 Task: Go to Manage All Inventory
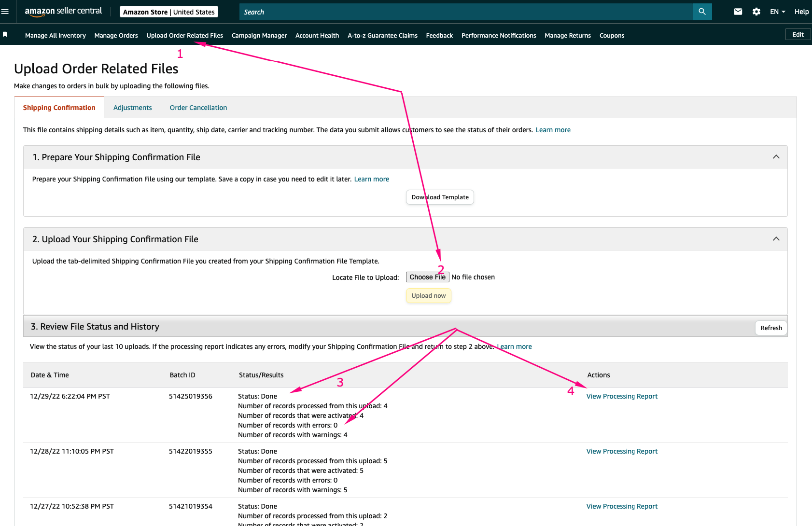pos(56,35)
